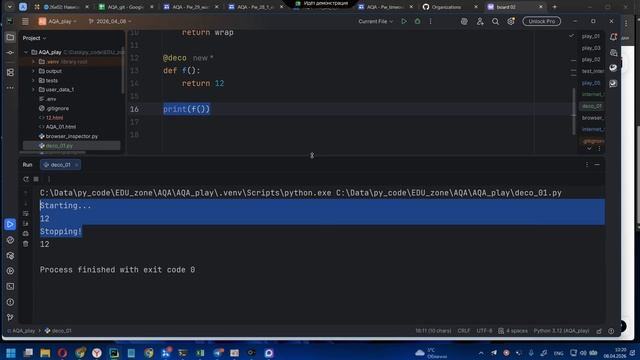Open Windows Start button

pyautogui.click(x=11, y=353)
